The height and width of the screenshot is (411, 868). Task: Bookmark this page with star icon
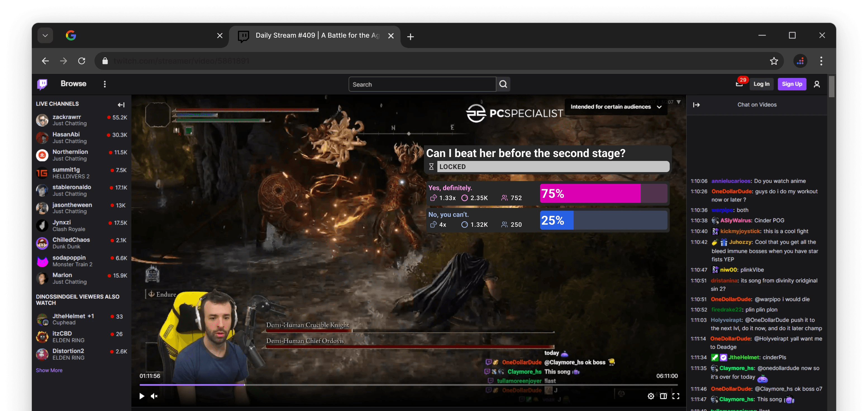coord(774,61)
